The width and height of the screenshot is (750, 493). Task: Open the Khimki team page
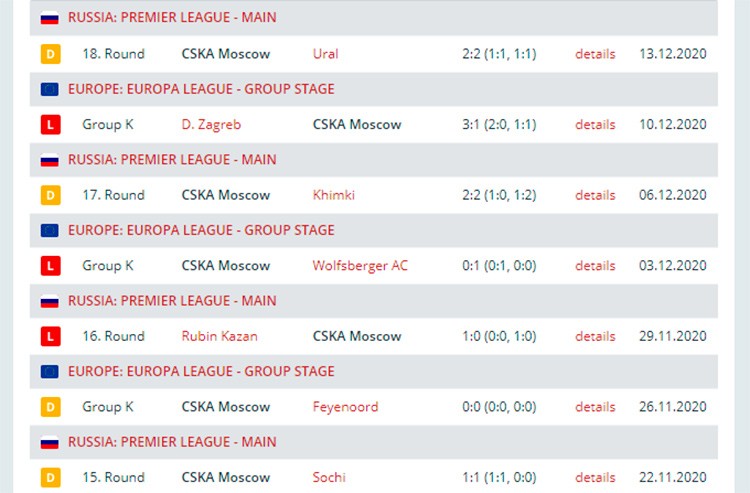tap(333, 195)
